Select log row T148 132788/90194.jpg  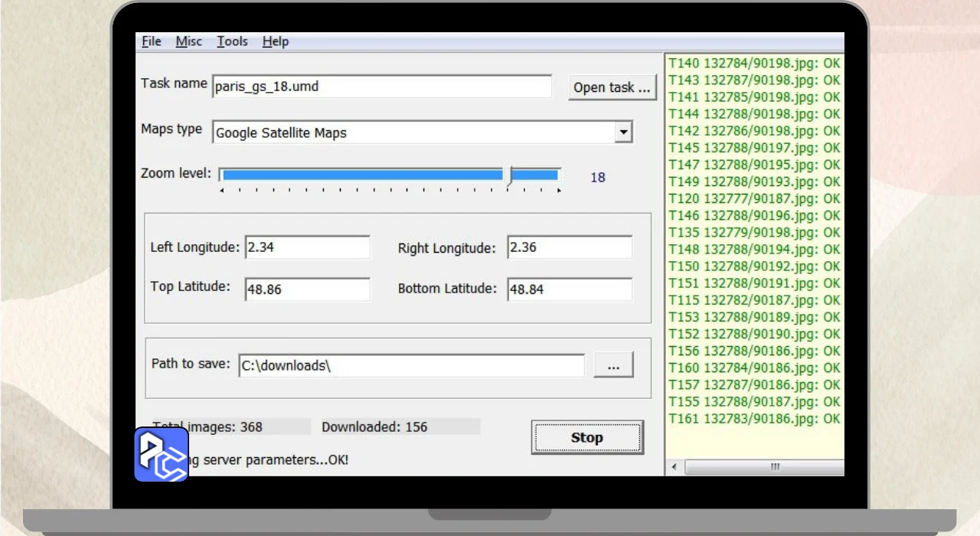click(x=754, y=250)
